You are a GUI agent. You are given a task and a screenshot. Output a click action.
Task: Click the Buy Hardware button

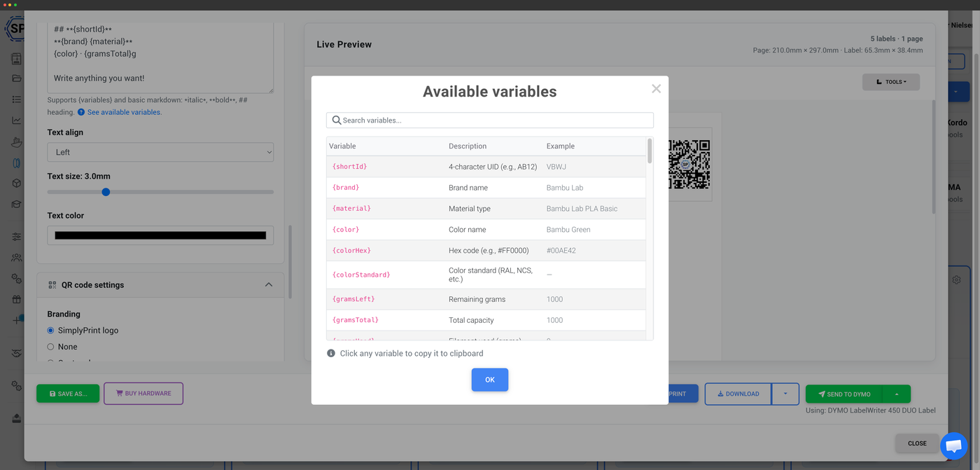coord(143,394)
